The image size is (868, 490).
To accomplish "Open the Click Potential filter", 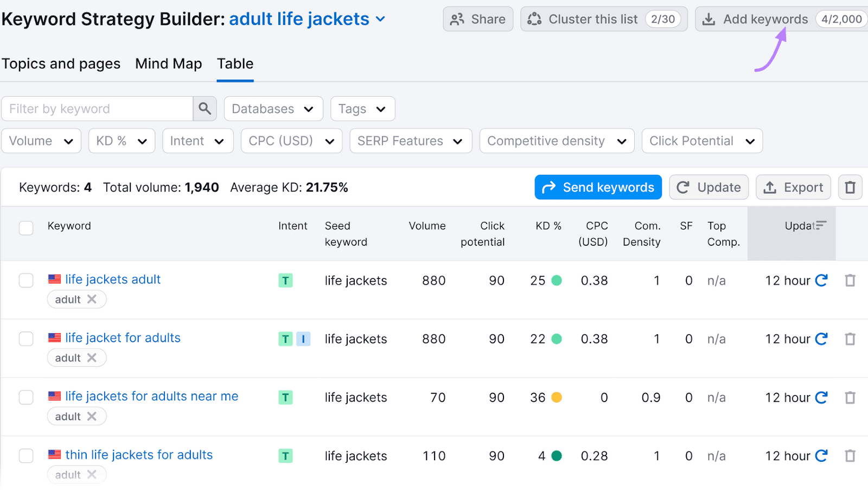I will tap(702, 141).
